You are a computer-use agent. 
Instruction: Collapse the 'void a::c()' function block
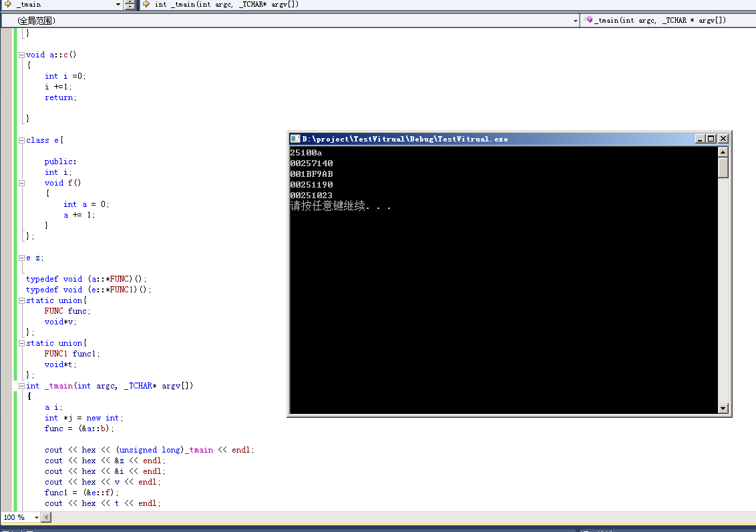[x=21, y=55]
